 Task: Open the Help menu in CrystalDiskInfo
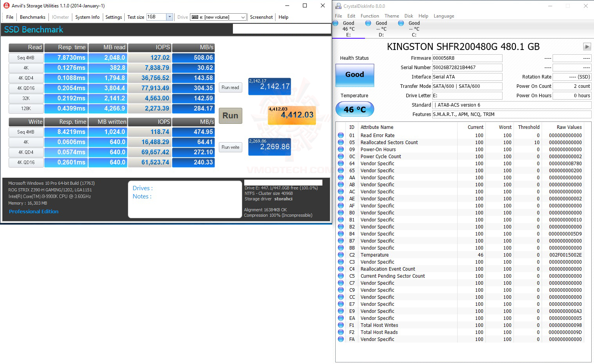(423, 16)
